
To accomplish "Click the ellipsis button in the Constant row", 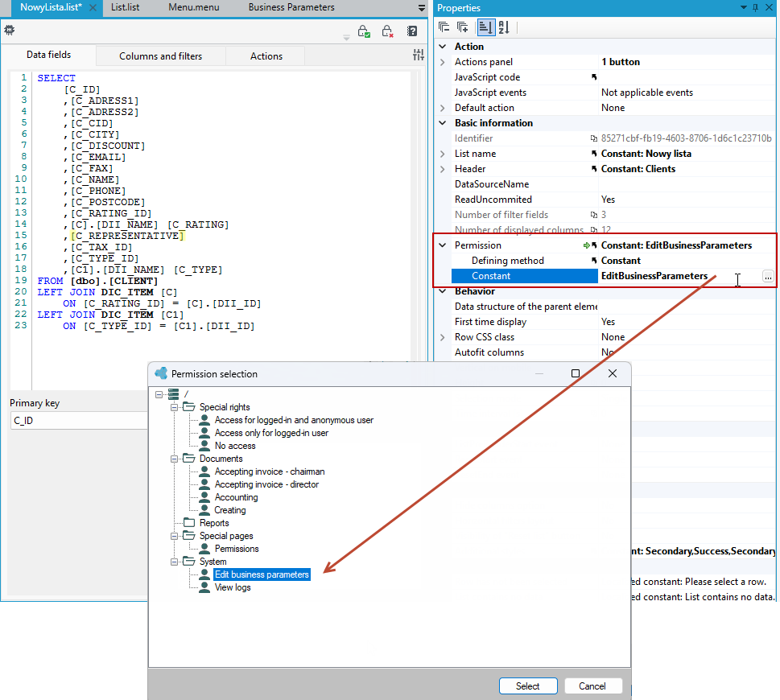I will tap(768, 277).
